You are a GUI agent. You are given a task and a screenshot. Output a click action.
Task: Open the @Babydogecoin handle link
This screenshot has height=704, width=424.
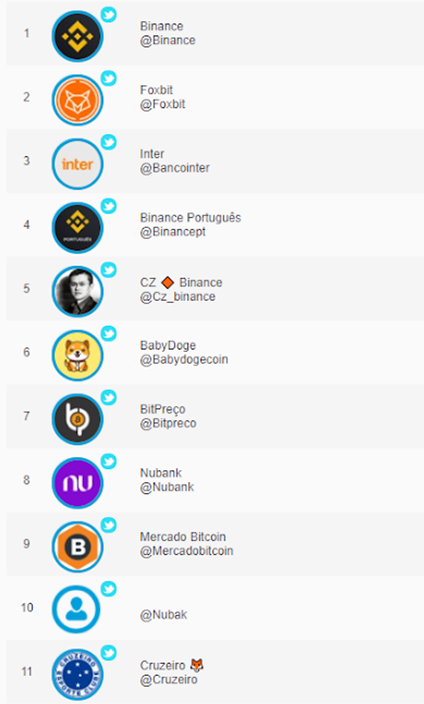(x=184, y=360)
